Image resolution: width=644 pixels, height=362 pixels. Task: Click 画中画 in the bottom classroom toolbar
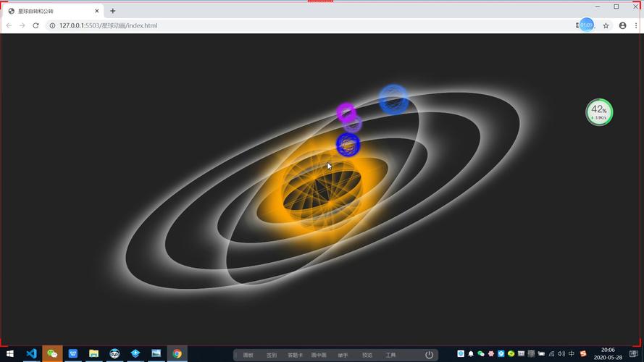pyautogui.click(x=319, y=355)
